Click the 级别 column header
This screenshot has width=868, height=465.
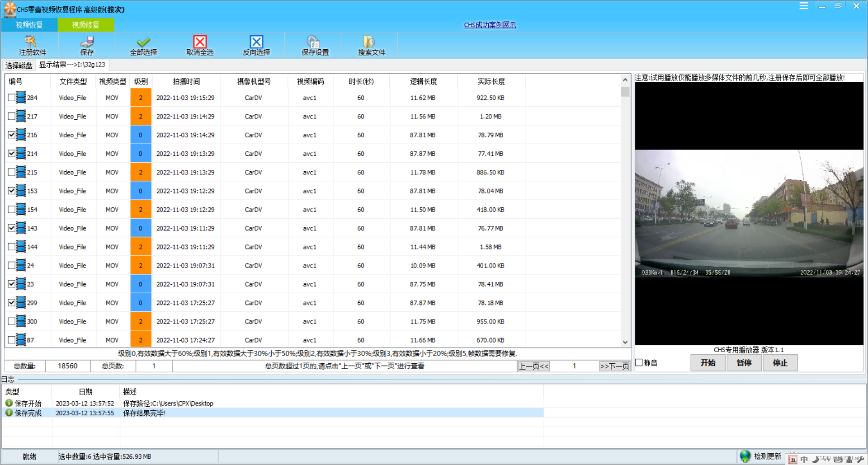coord(141,81)
